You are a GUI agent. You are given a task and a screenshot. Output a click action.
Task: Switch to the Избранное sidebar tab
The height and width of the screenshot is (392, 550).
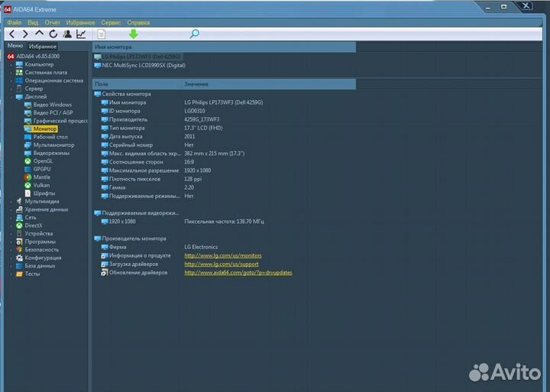[x=43, y=47]
